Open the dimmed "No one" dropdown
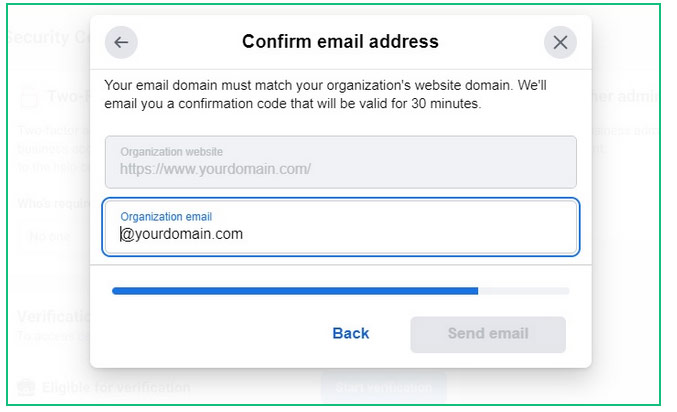The height and width of the screenshot is (412, 677). tap(50, 236)
